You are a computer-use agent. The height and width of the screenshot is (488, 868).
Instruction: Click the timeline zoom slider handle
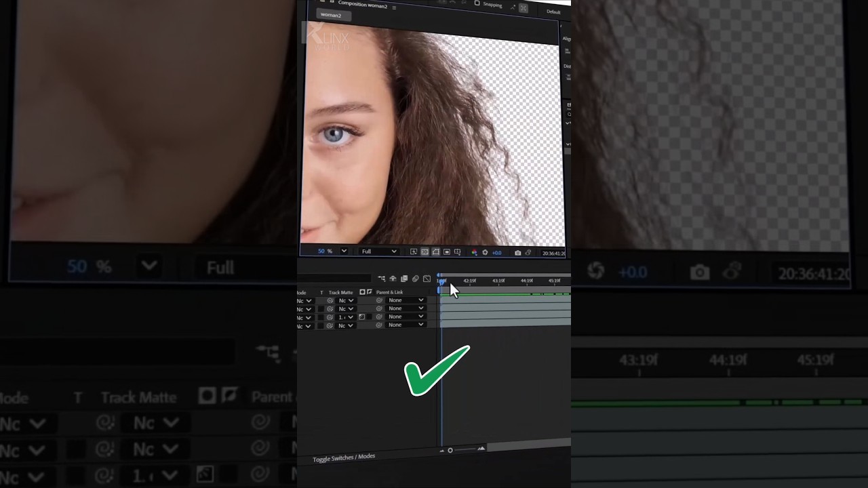pos(450,450)
